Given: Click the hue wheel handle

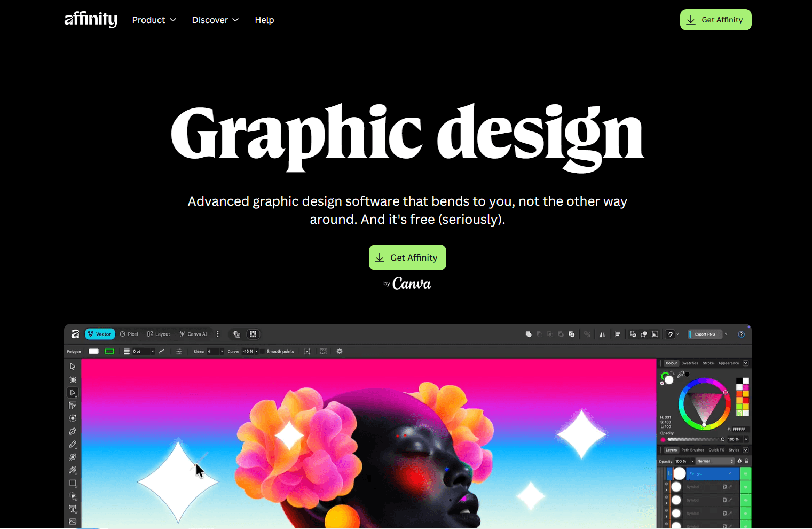Looking at the screenshot, I should 726,392.
